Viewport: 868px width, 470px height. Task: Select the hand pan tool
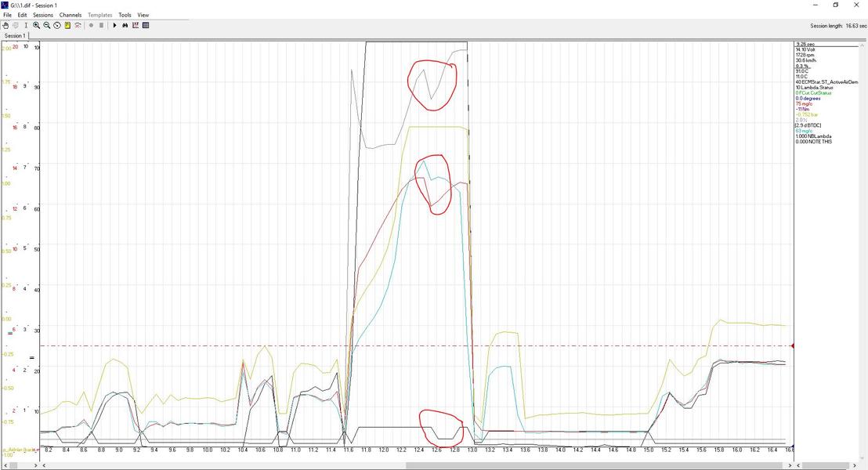(5, 26)
